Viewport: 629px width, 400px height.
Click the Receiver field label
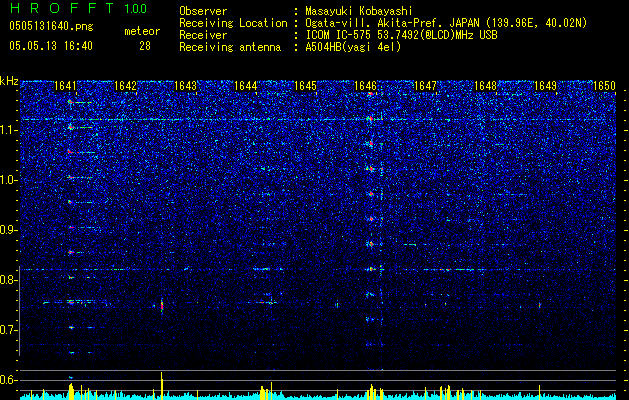point(203,35)
